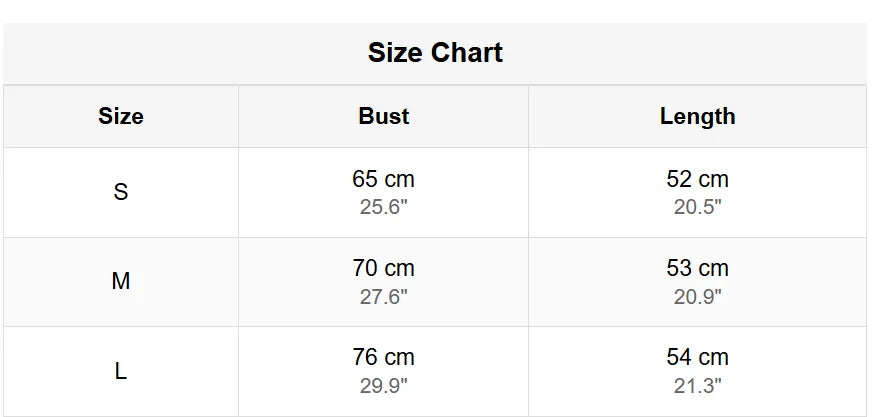Select the Length column header
890x417 pixels.
click(697, 116)
